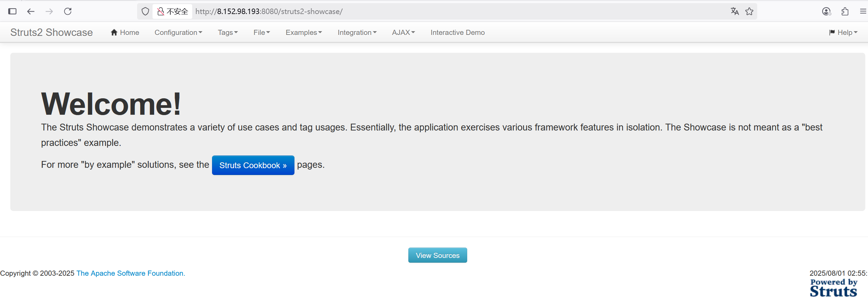Click the Welcome! heading text
The width and height of the screenshot is (868, 299).
(111, 104)
